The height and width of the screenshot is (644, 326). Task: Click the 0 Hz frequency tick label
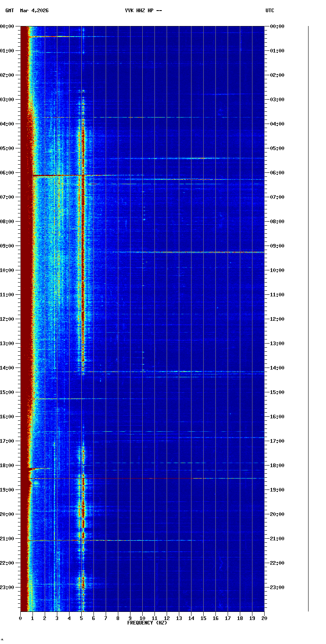(20, 618)
